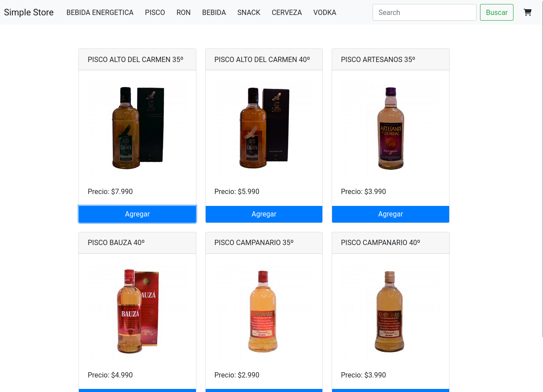Click in the Search input field
This screenshot has width=543, height=392.
click(x=424, y=12)
